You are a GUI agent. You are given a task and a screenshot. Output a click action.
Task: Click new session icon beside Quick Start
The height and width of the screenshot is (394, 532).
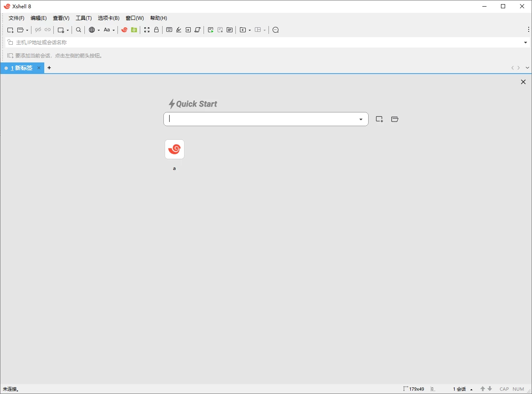click(379, 119)
